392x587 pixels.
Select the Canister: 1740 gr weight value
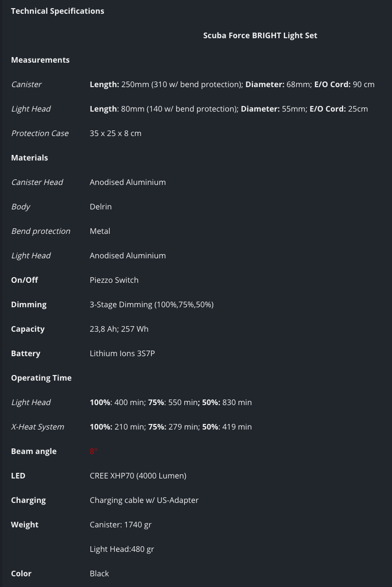coord(121,525)
